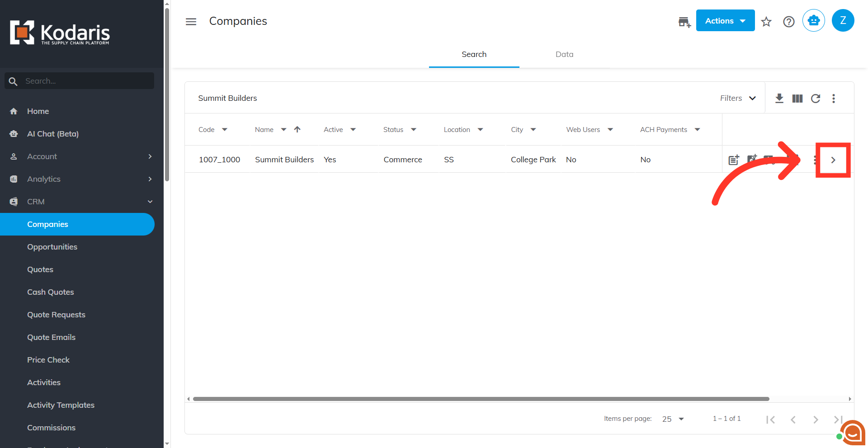Toggle the hamburger navigation menu
The image size is (868, 448).
[191, 22]
